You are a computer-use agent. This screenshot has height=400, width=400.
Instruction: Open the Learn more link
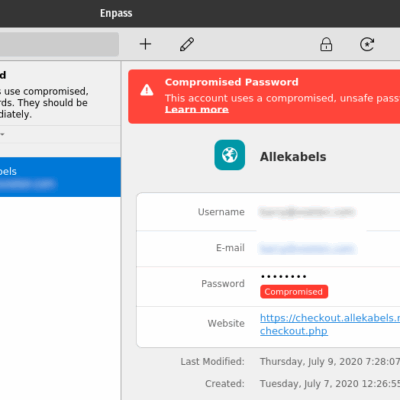197,109
